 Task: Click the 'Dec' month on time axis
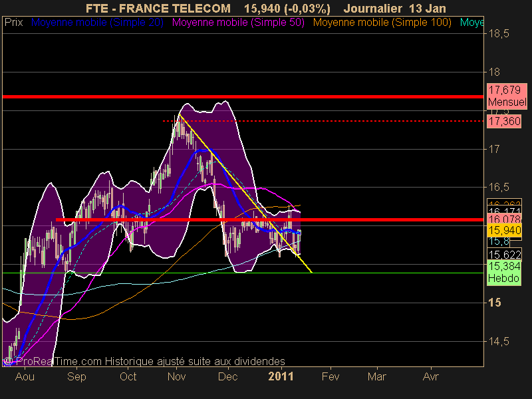coord(227,376)
